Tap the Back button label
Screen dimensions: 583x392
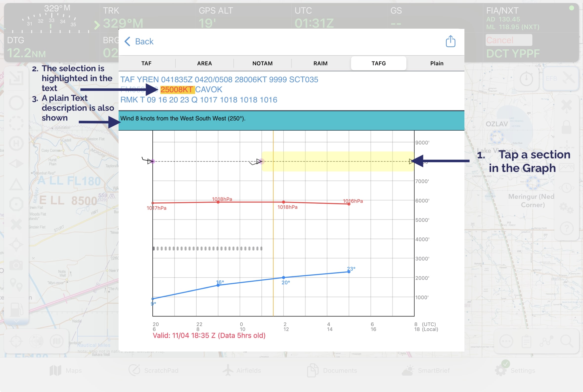144,41
